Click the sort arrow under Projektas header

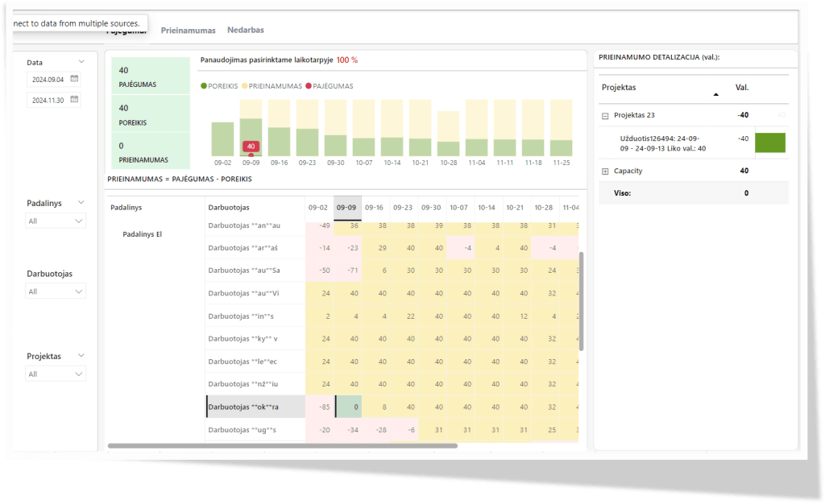[715, 95]
